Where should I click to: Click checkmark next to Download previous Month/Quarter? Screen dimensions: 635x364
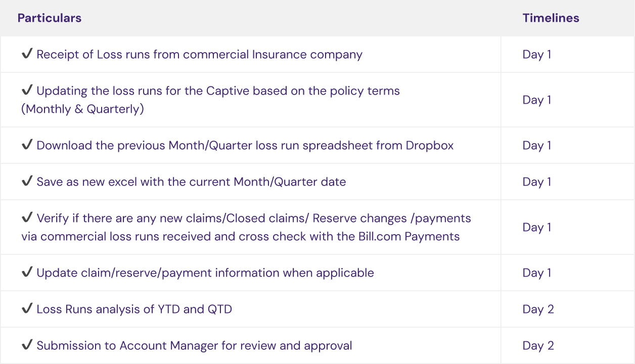[x=27, y=145]
